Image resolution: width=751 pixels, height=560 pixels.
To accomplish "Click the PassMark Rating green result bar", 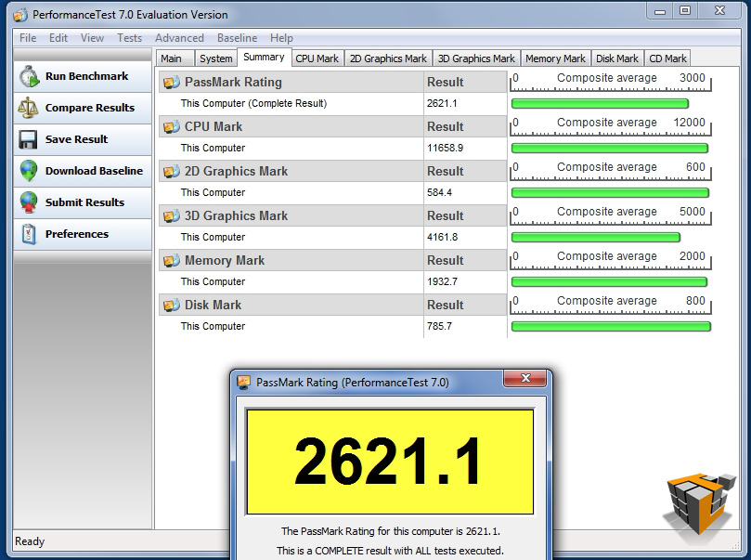I will coord(600,103).
